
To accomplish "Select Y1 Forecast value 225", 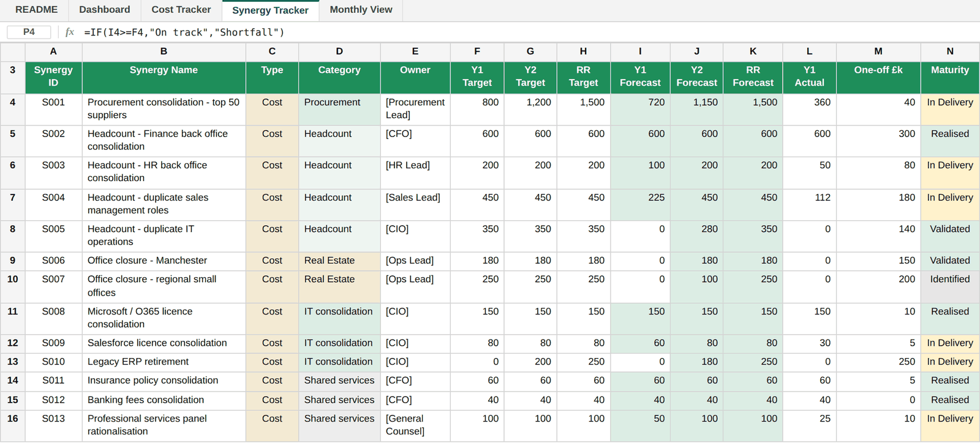I will point(640,204).
